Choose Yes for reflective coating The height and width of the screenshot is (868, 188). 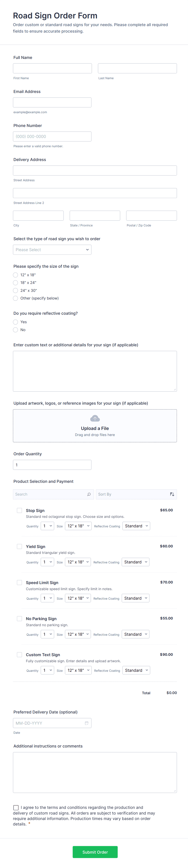point(16,322)
